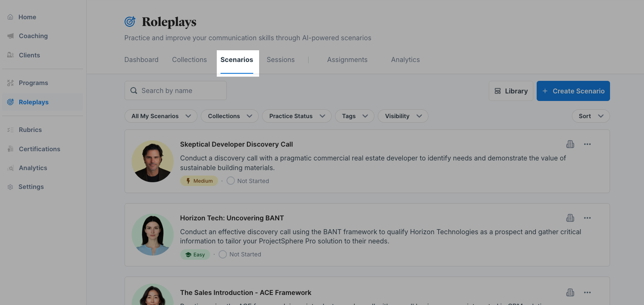Click document icon on Sales Introduction card
Image resolution: width=644 pixels, height=305 pixels.
570,292
